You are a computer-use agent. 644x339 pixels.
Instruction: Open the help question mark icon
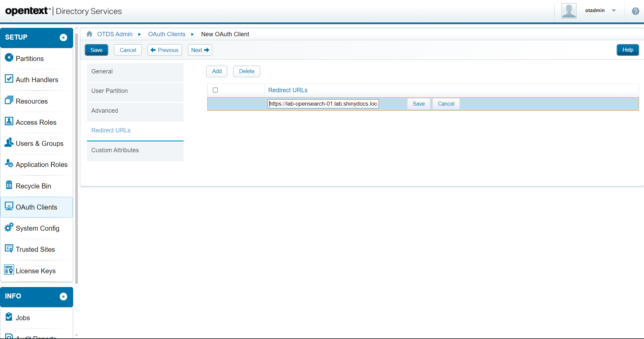tap(635, 11)
